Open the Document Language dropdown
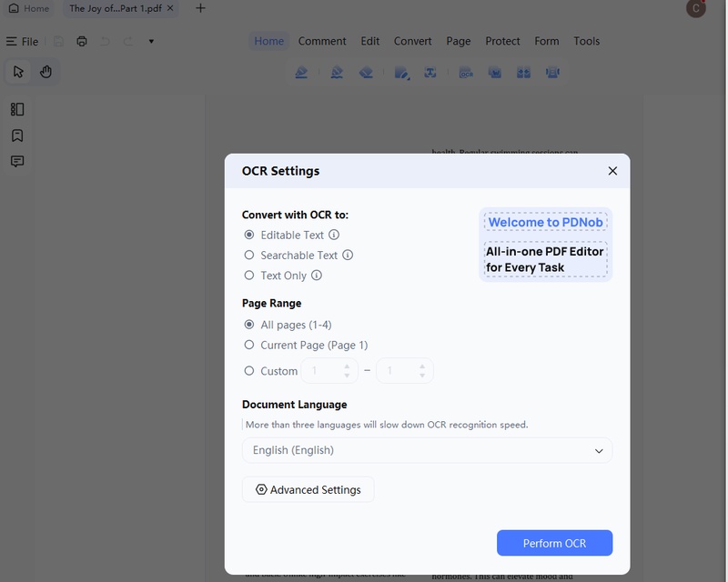The width and height of the screenshot is (728, 582). pyautogui.click(x=427, y=450)
